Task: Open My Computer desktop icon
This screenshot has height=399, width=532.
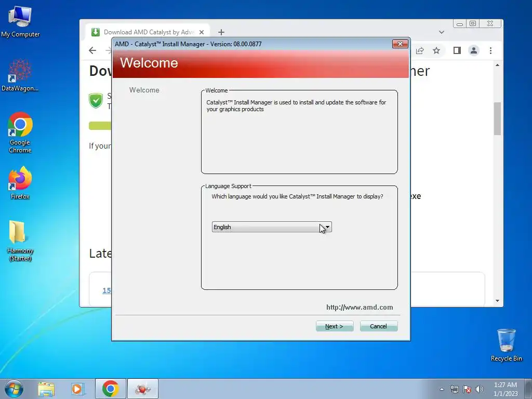Action: (20, 21)
